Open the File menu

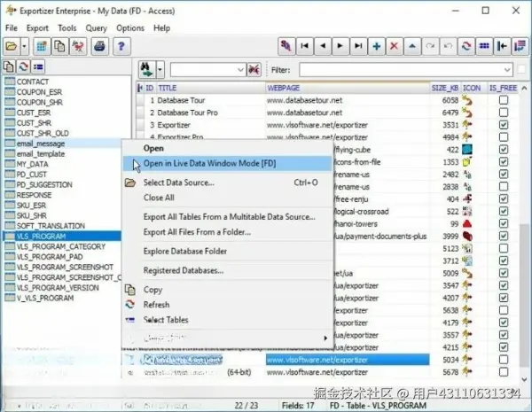(12, 28)
